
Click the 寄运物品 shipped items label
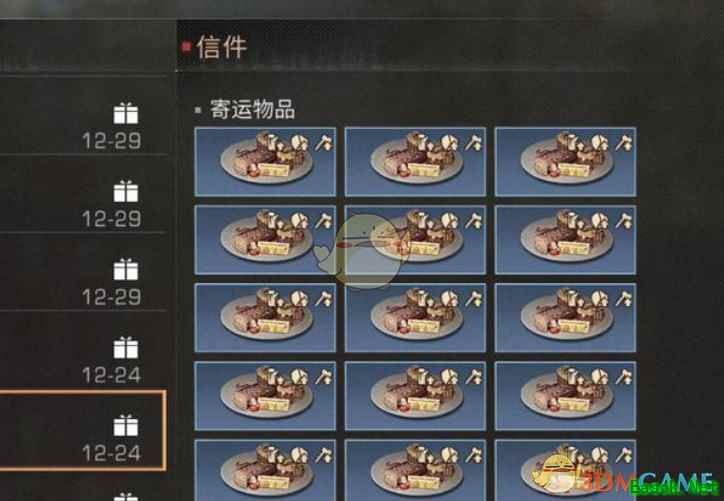pyautogui.click(x=252, y=110)
